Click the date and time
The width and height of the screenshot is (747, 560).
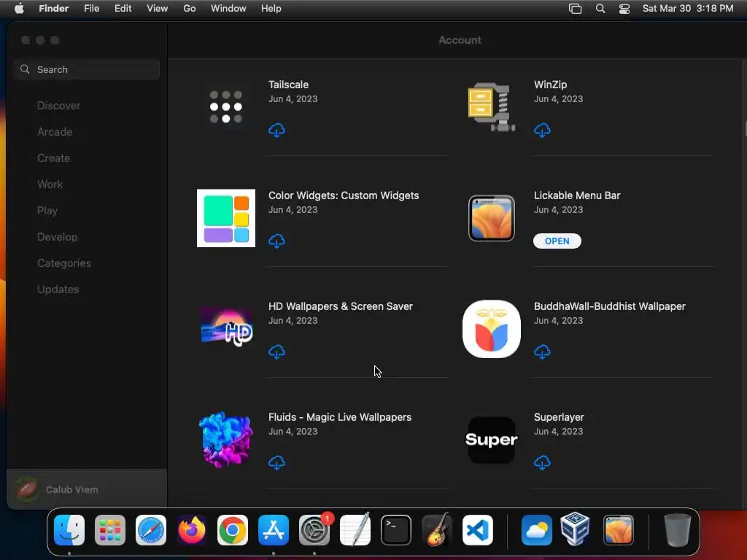(688, 9)
